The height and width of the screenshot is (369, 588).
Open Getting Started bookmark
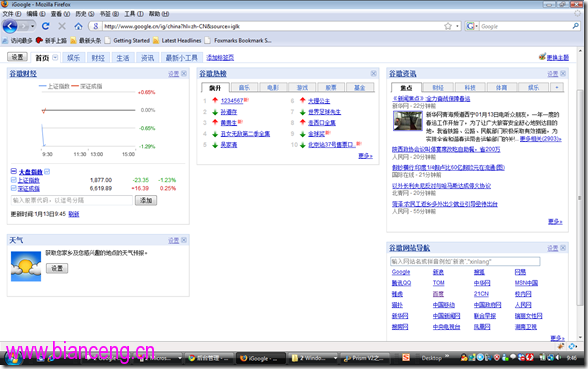coord(127,40)
